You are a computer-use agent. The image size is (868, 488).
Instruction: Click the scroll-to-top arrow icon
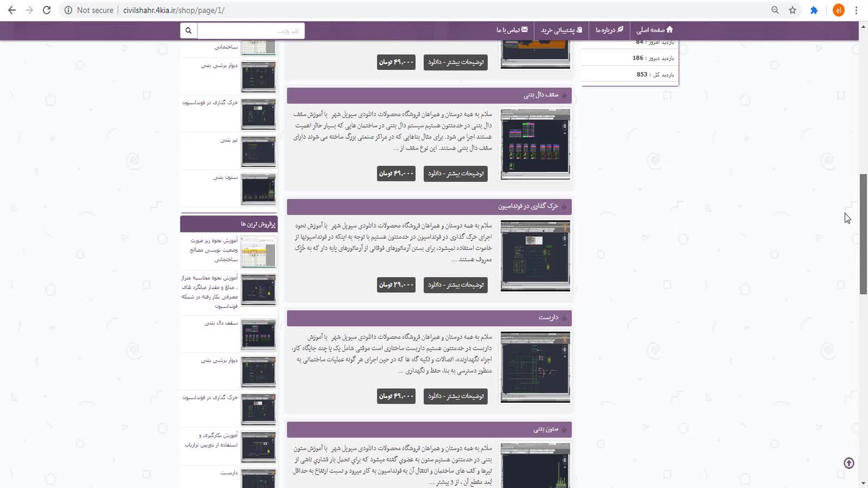point(849,463)
